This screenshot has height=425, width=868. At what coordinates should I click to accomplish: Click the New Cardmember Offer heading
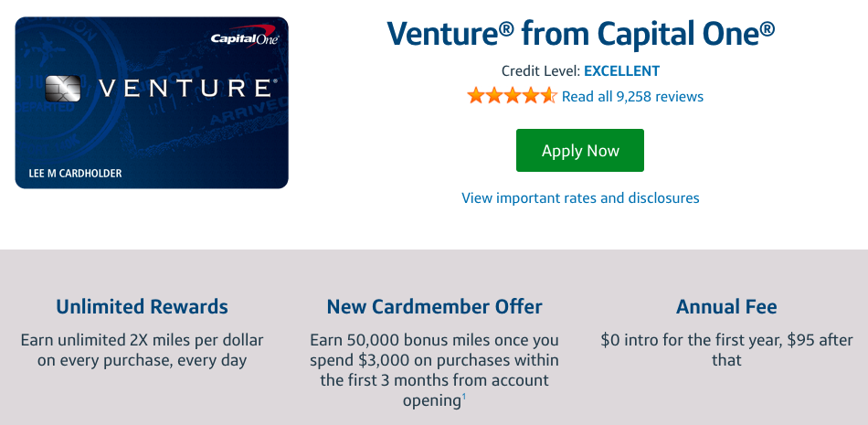435,306
